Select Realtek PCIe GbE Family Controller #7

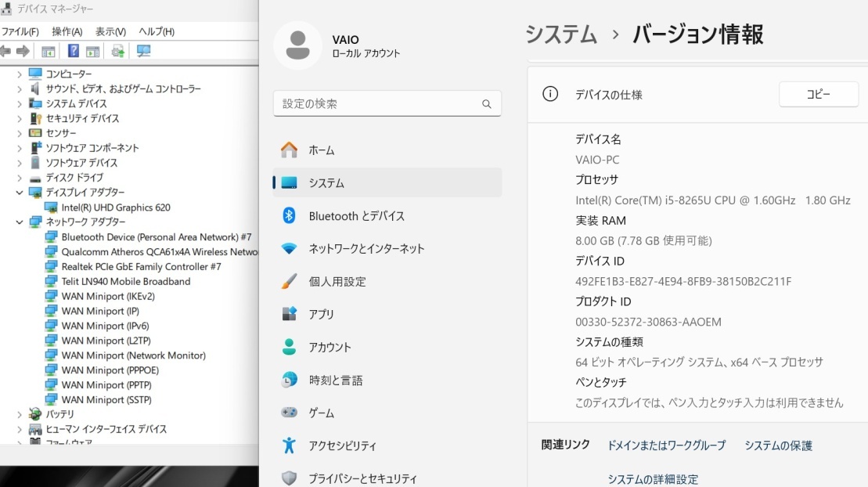(141, 266)
